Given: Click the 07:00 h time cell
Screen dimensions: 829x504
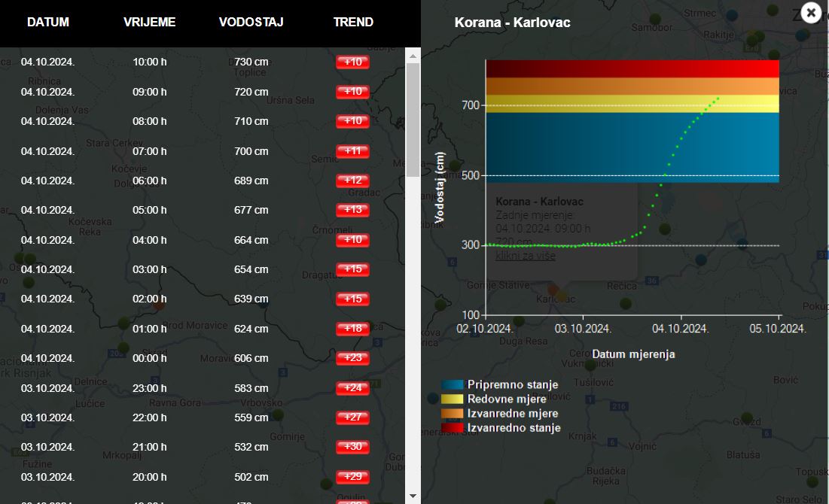Looking at the screenshot, I should coord(150,151).
